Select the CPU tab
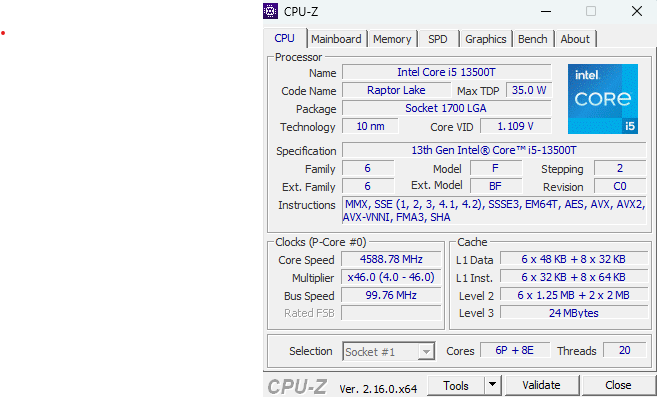The width and height of the screenshot is (657, 397). [x=285, y=38]
